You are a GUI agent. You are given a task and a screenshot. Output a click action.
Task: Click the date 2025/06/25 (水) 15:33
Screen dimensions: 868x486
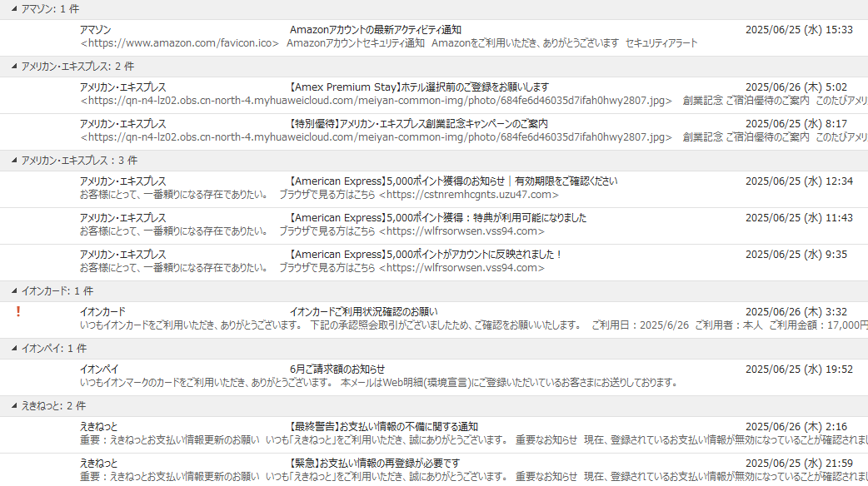click(x=799, y=30)
